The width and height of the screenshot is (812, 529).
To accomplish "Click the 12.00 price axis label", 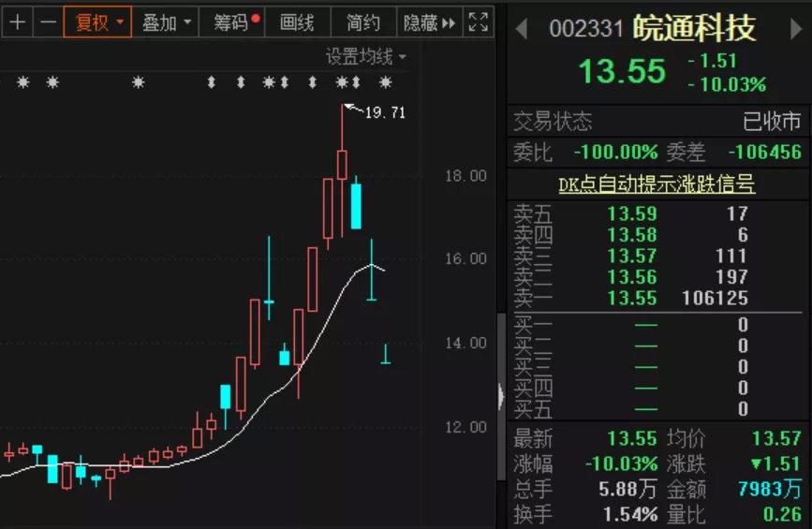I will pyautogui.click(x=465, y=427).
